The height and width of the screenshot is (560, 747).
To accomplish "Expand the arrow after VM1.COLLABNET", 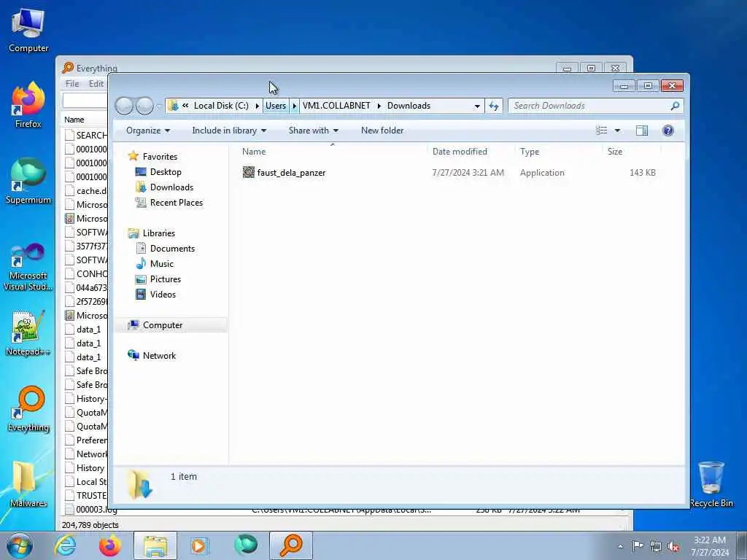I will coord(379,106).
